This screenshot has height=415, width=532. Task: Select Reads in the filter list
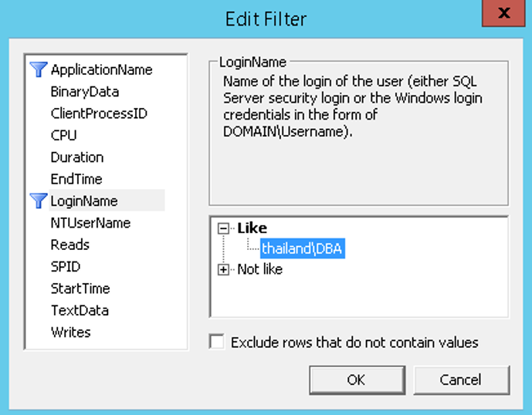point(70,245)
